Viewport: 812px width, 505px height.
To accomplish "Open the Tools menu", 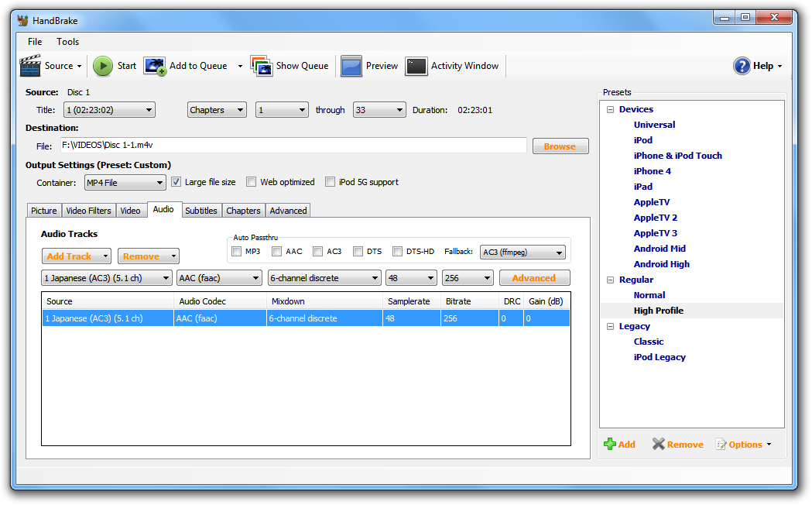I will 68,41.
